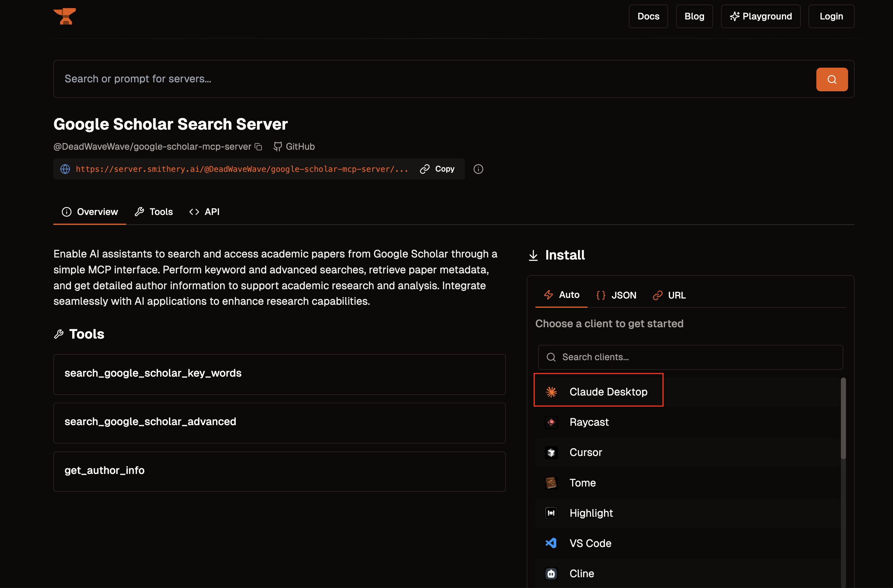Choose Cursor as client
This screenshot has height=588, width=893.
tap(687, 453)
